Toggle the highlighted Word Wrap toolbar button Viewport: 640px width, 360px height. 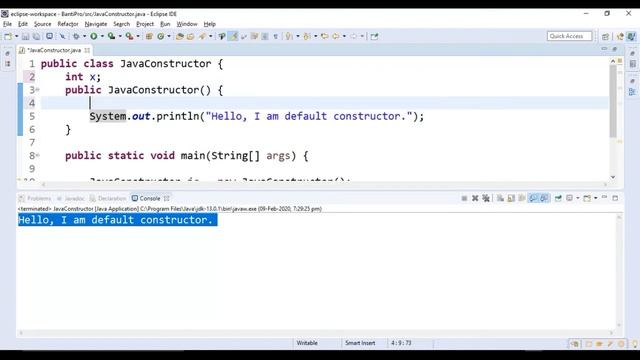233,36
